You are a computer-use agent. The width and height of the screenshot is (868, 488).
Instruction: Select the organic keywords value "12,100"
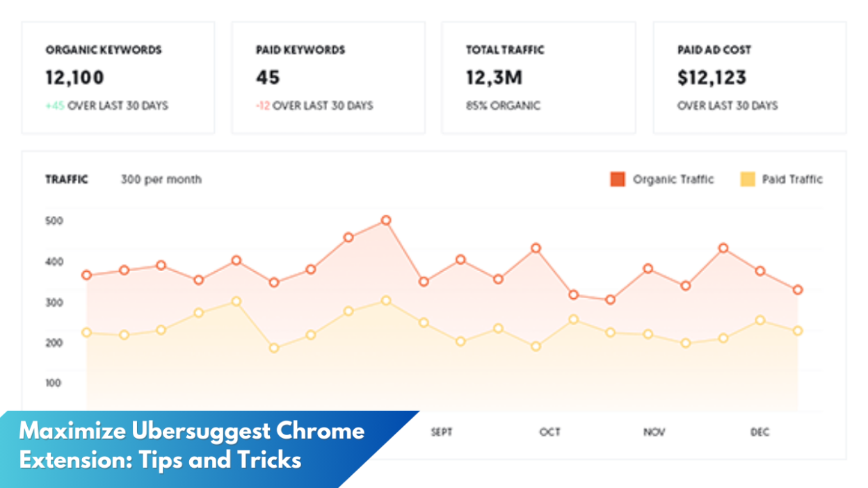pos(75,77)
